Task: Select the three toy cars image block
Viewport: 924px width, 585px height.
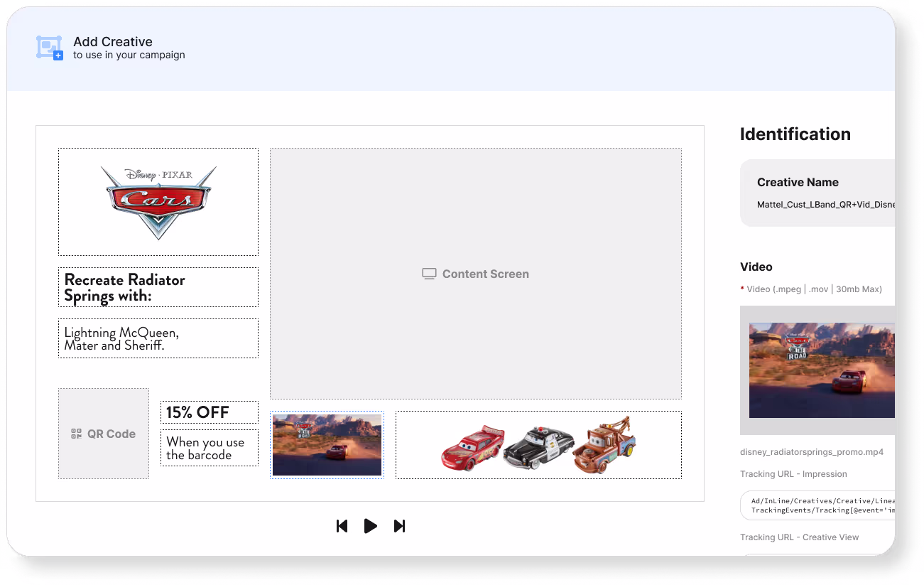Action: click(x=538, y=445)
